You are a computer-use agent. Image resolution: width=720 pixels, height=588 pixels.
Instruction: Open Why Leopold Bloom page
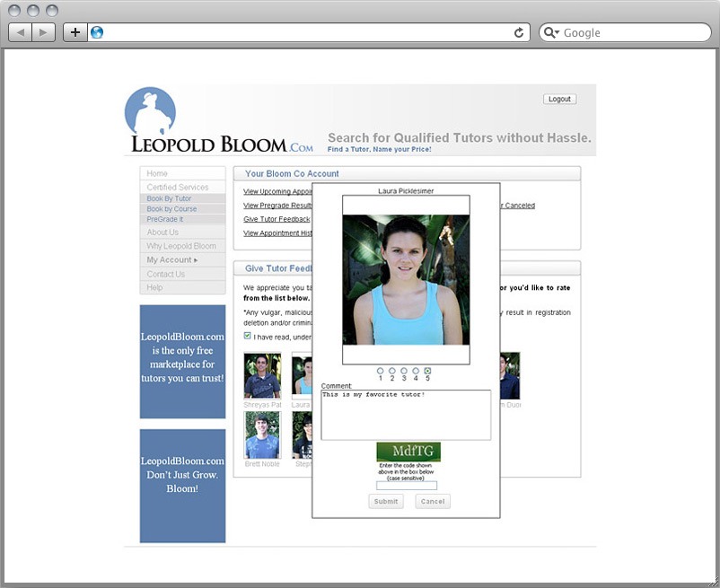click(183, 246)
